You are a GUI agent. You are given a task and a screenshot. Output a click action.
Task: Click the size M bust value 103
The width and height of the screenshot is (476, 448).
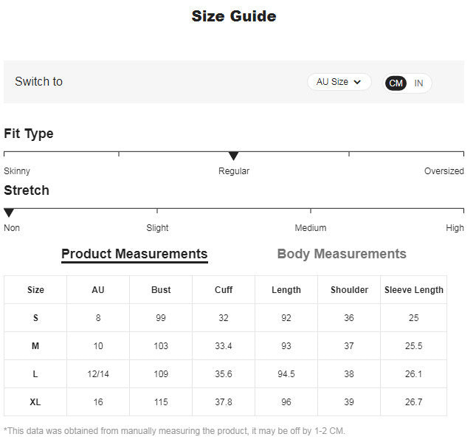[161, 346]
